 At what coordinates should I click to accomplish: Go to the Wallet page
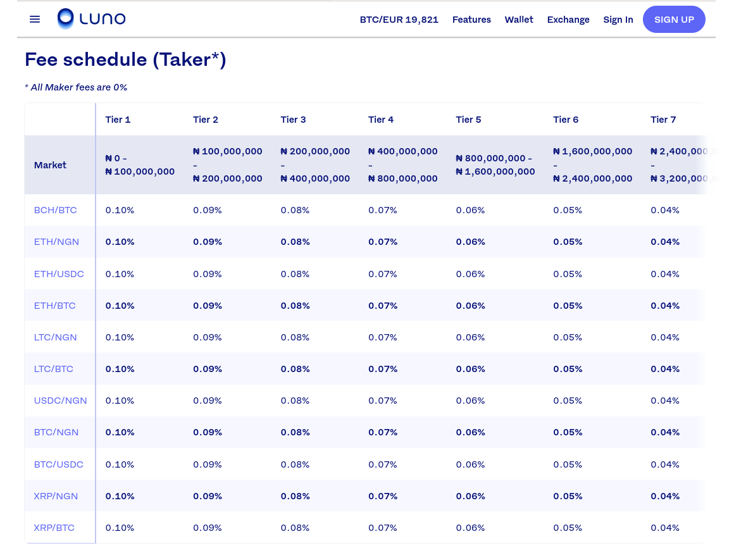(519, 20)
